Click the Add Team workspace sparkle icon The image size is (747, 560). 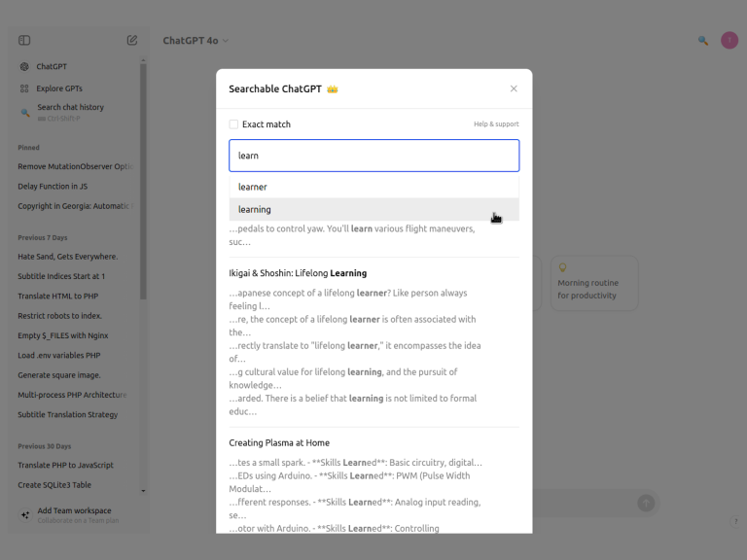tap(25, 515)
